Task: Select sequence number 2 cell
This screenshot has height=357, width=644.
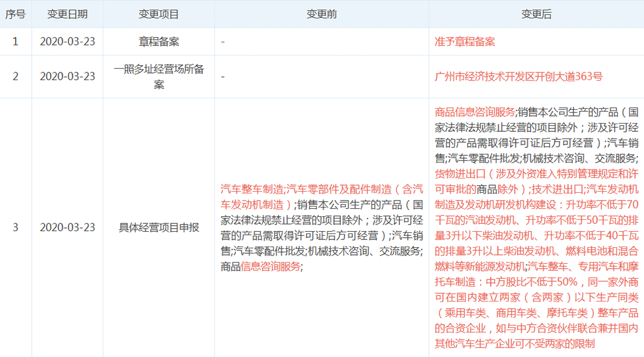Action: click(16, 76)
